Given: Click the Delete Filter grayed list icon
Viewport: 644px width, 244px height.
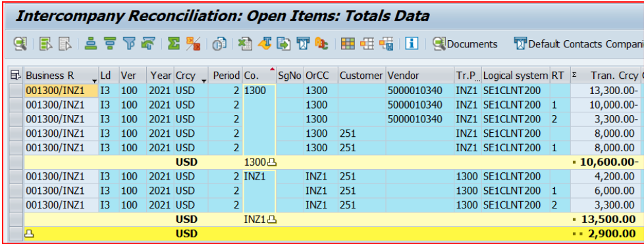Looking at the screenshot, I should pyautogui.click(x=65, y=43).
